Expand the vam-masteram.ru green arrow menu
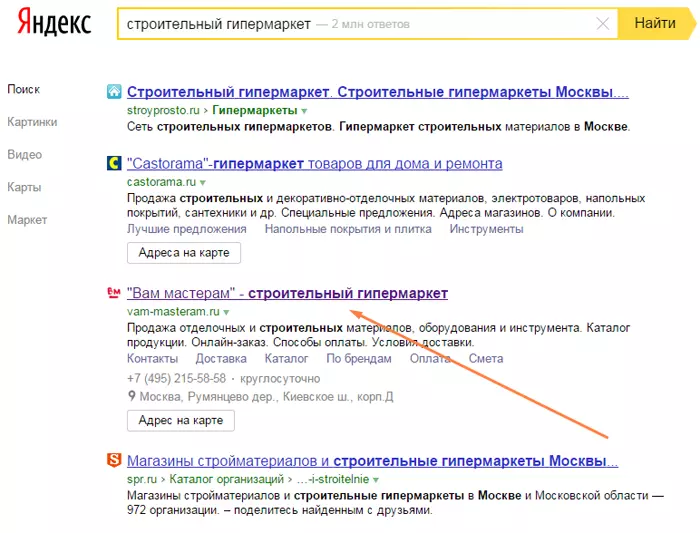This screenshot has height=533, width=700. pos(226,312)
